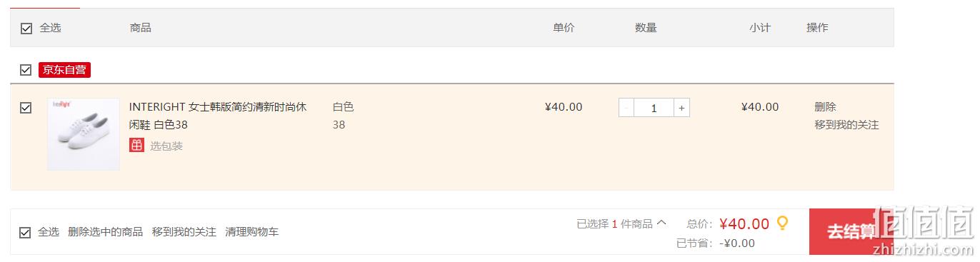Click 清理购物车 link
Screen dimensions: 980x262
pyautogui.click(x=251, y=232)
